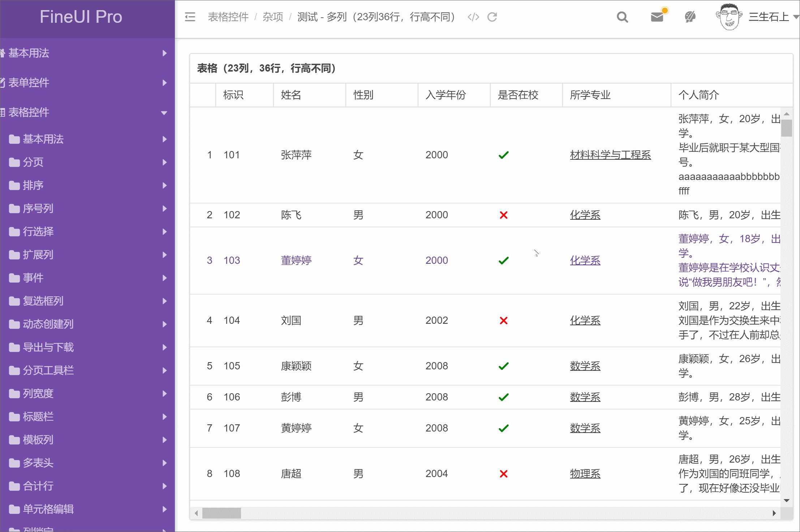800x532 pixels.
Task: Expand the 分页 submenu arrow
Action: (165, 162)
